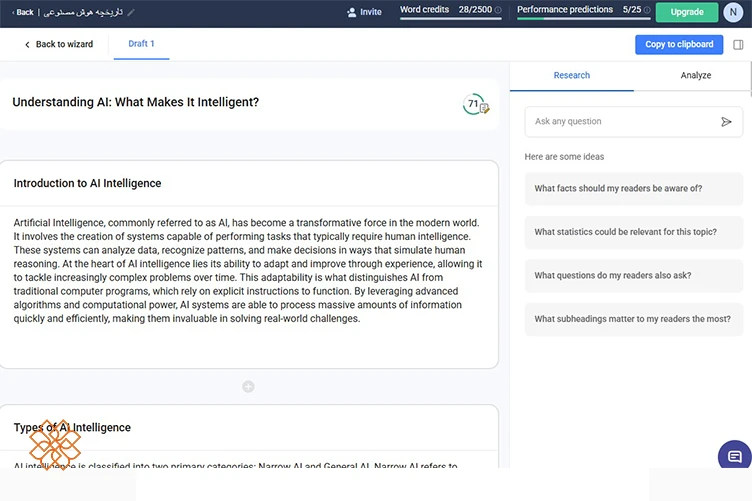
Task: Open Performance predictions info icon
Action: 647,10
